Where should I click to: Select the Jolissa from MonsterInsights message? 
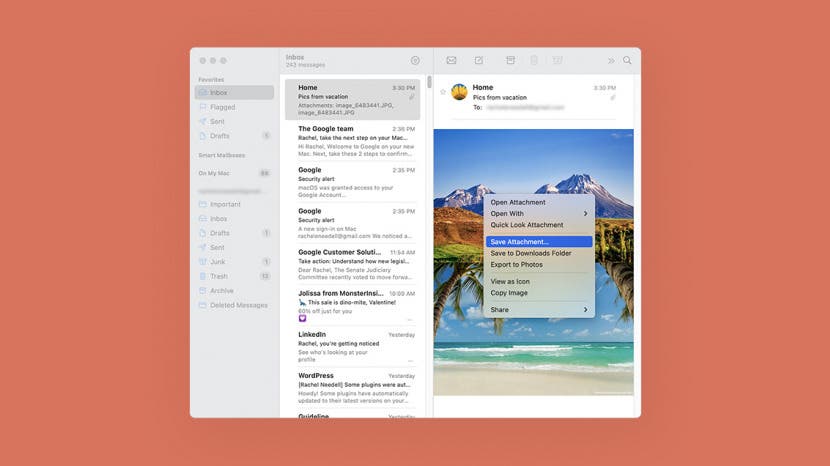tap(353, 306)
